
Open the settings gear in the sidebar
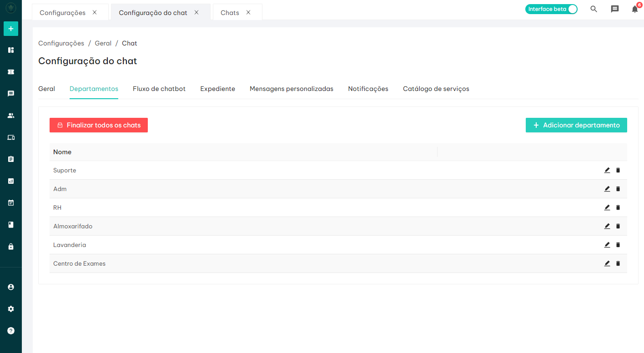coord(11,309)
